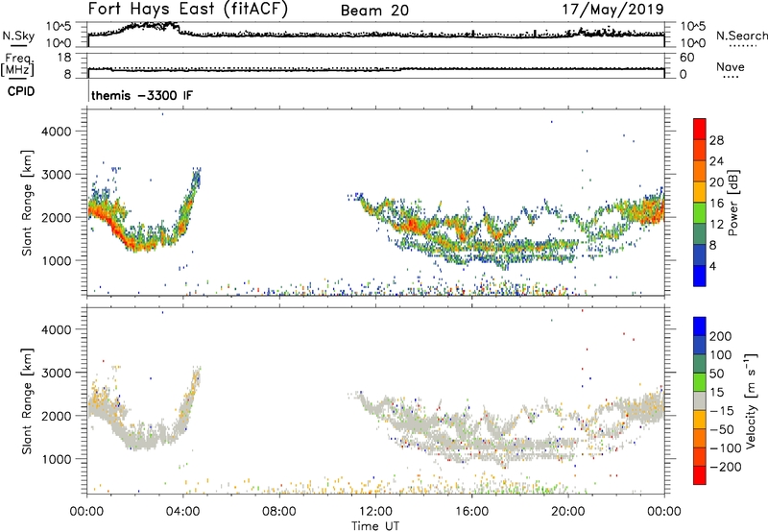The width and height of the screenshot is (768, 532).
Task: Click the '08:00' time axis tick label
Action: [279, 512]
